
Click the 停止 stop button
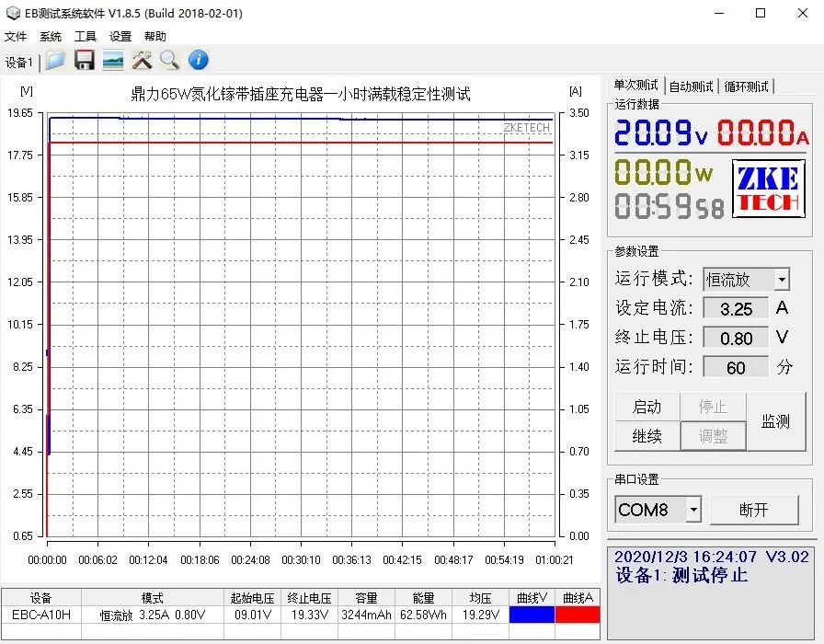(x=713, y=407)
